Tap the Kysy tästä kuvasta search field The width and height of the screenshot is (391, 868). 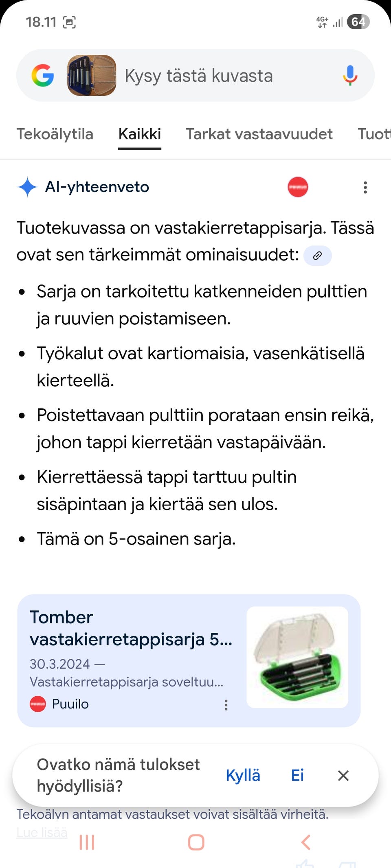click(x=199, y=76)
